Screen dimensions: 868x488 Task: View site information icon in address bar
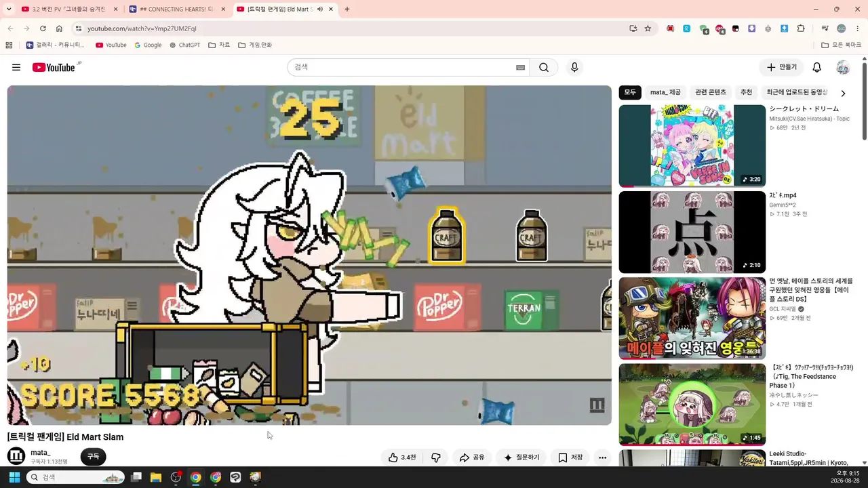coord(78,28)
